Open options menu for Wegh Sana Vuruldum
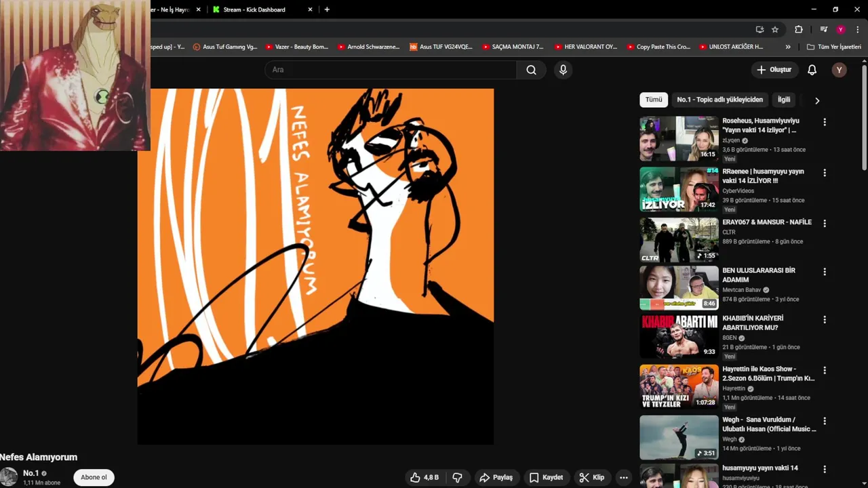The height and width of the screenshot is (488, 868). pyautogui.click(x=825, y=421)
